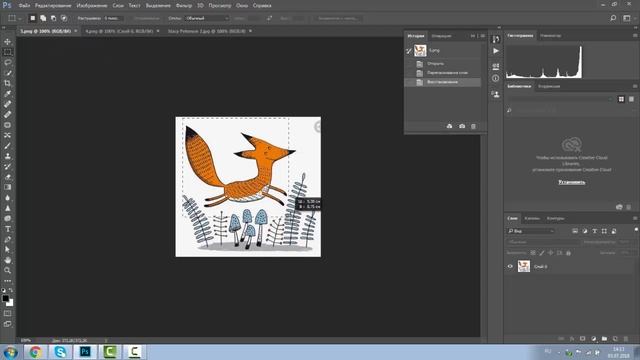Open the layer Opacity value dropdown
This screenshot has height=360, width=640.
pyautogui.click(x=625, y=242)
